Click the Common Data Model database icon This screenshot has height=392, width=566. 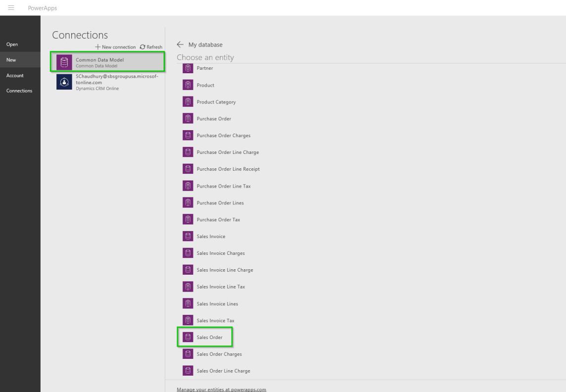[64, 62]
